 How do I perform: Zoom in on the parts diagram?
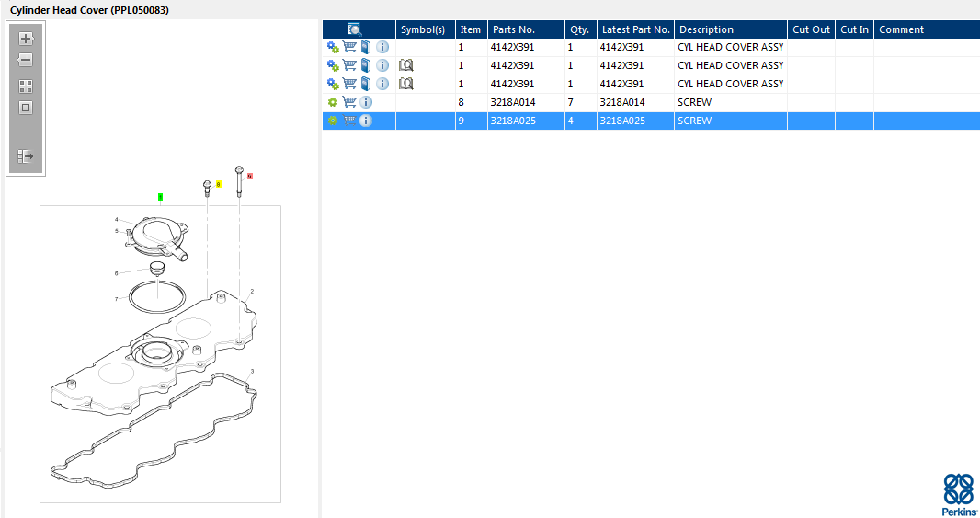tap(26, 39)
